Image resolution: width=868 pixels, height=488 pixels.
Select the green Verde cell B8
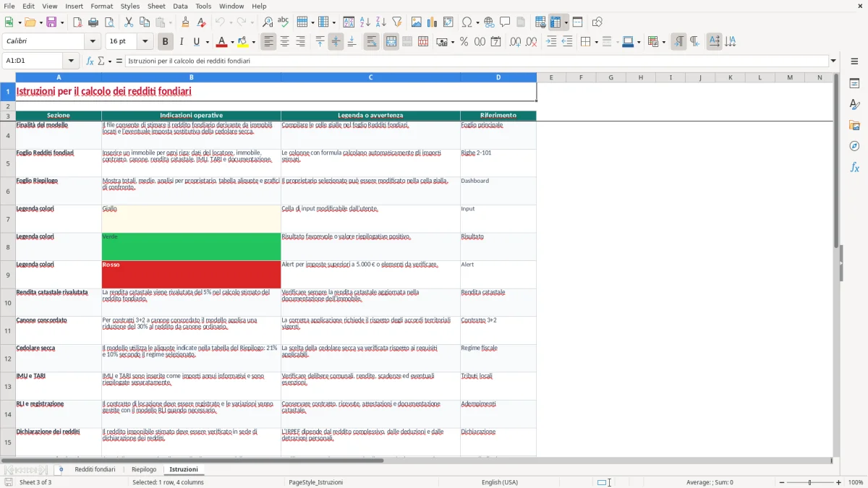coord(191,247)
